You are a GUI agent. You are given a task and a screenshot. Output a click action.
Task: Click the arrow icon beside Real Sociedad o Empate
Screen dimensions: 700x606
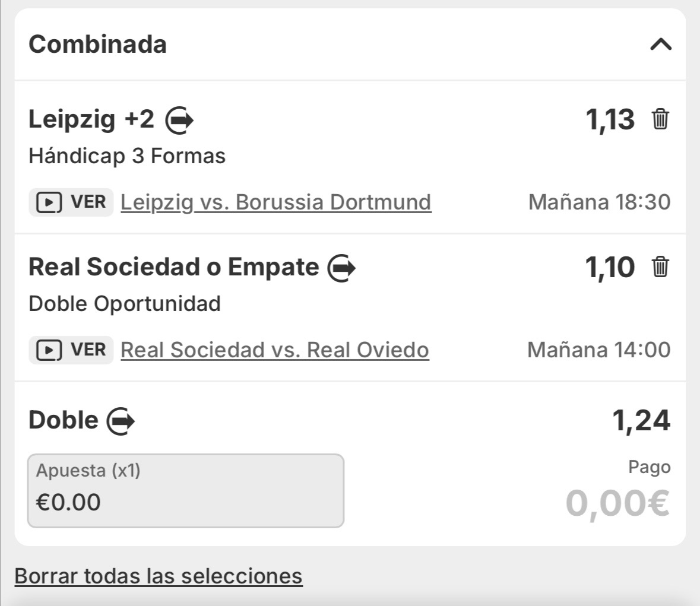point(342,268)
